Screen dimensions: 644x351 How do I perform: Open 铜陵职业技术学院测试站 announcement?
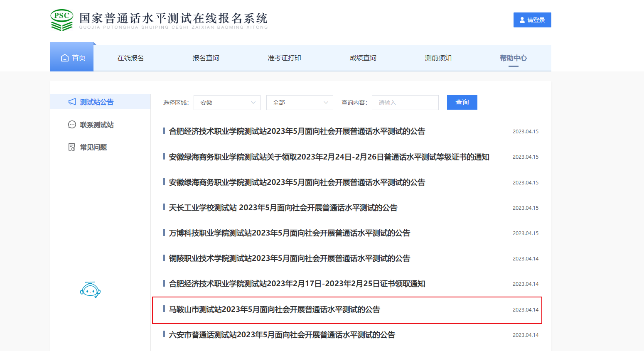(289, 258)
